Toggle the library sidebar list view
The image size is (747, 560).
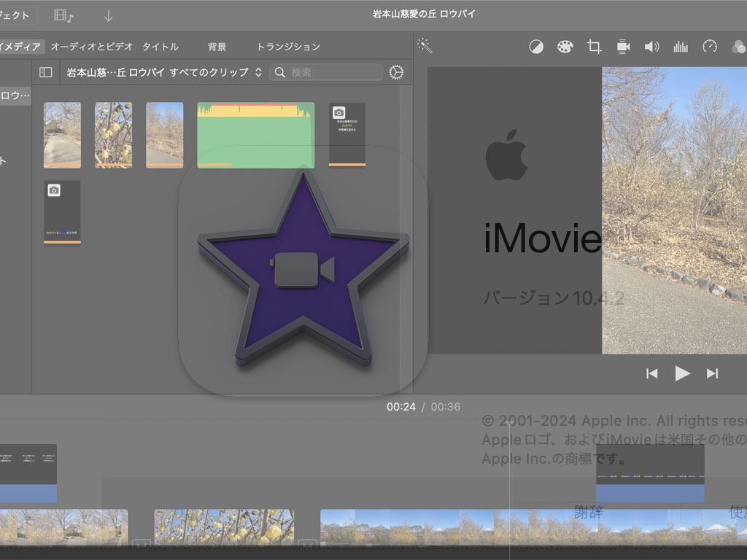[46, 72]
